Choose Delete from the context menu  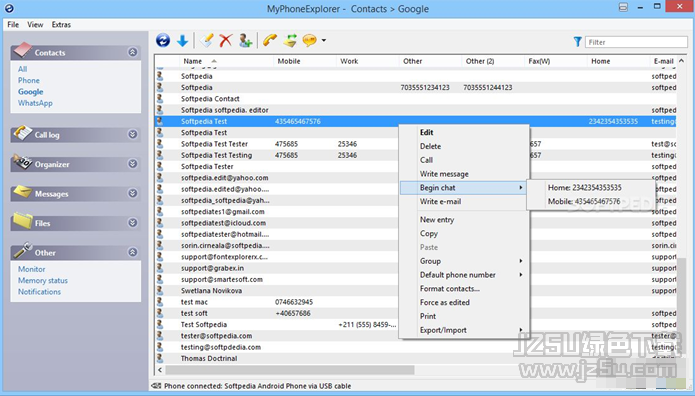click(x=464, y=146)
